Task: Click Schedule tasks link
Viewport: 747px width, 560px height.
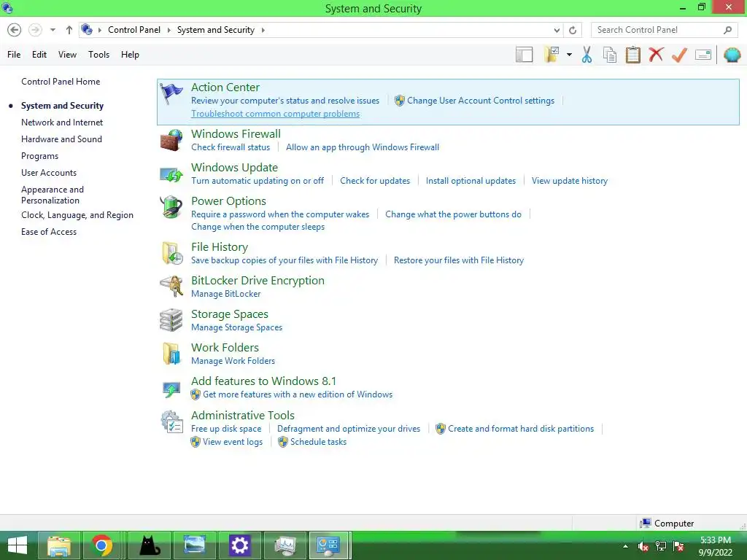Action: pyautogui.click(x=318, y=442)
